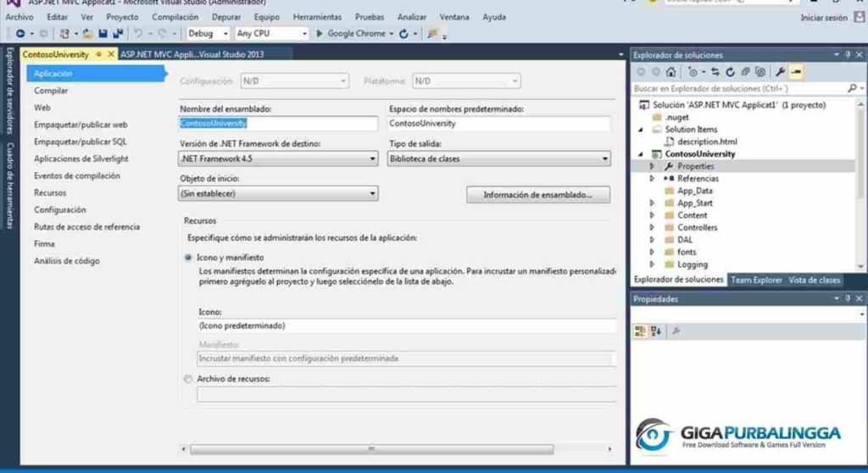This screenshot has height=473, width=868.
Task: Click the search magnifier in Solution Explorer
Action: tap(852, 88)
